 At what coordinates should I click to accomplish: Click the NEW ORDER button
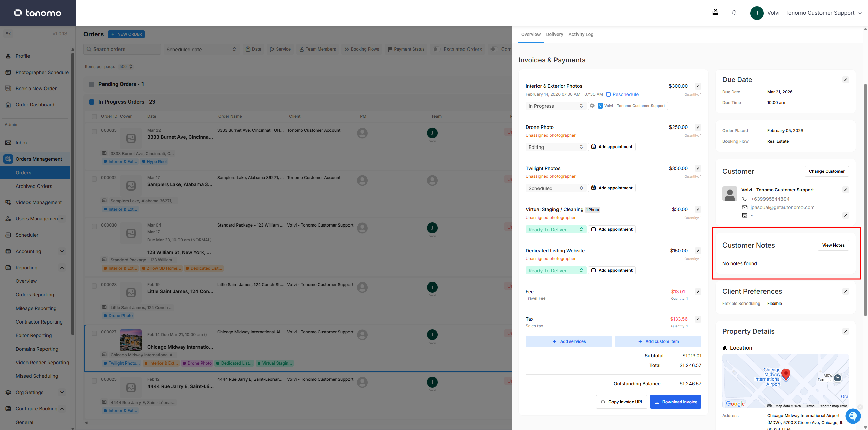tap(126, 34)
